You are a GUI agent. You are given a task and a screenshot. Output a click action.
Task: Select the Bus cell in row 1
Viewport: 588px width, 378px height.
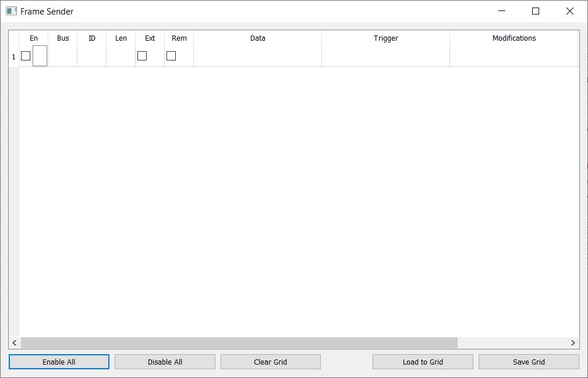tap(63, 56)
